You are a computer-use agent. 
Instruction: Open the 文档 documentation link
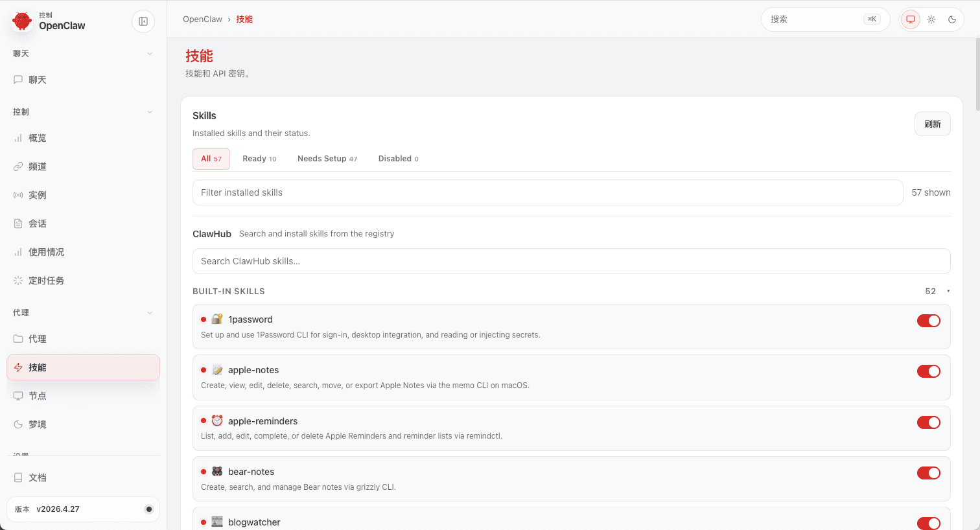tap(83, 478)
